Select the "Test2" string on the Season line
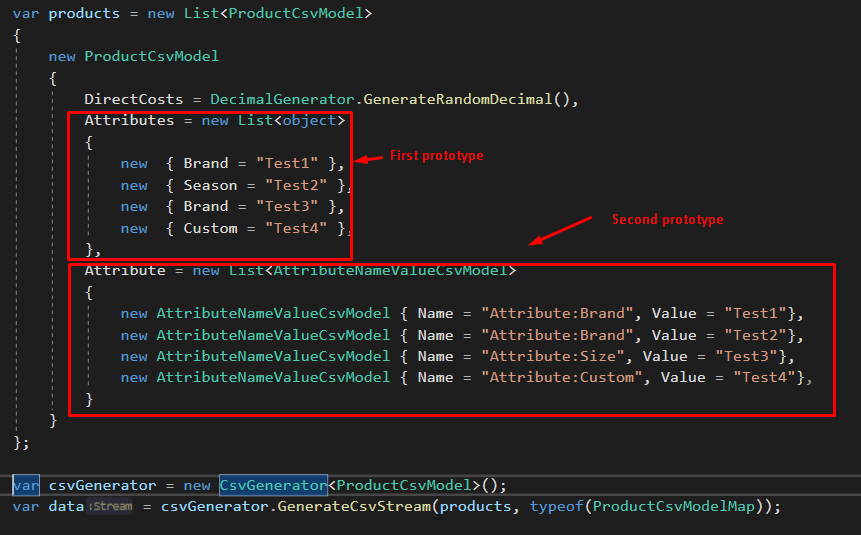The height and width of the screenshot is (535, 861). point(295,186)
